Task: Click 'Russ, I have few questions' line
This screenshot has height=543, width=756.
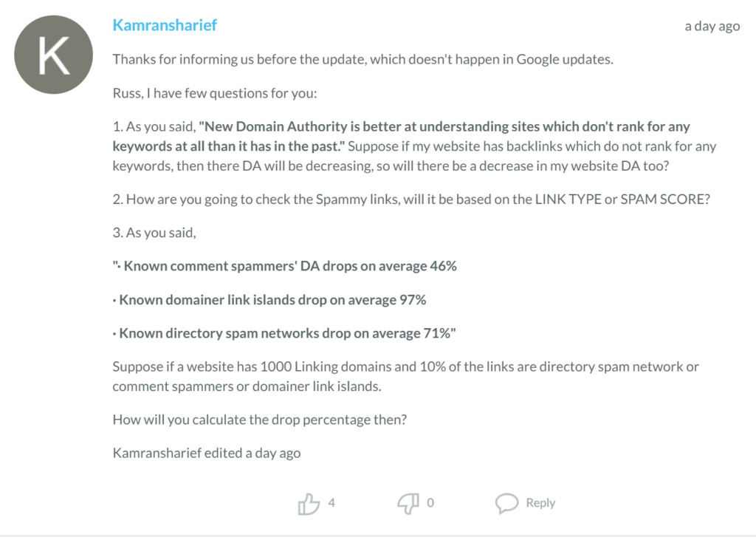Action: pos(215,93)
